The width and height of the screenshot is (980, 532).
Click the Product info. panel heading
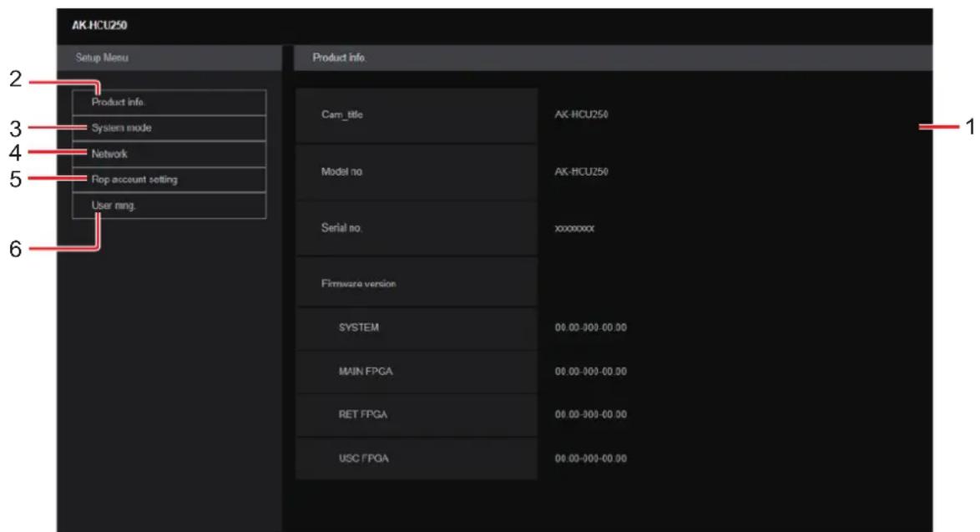point(340,58)
